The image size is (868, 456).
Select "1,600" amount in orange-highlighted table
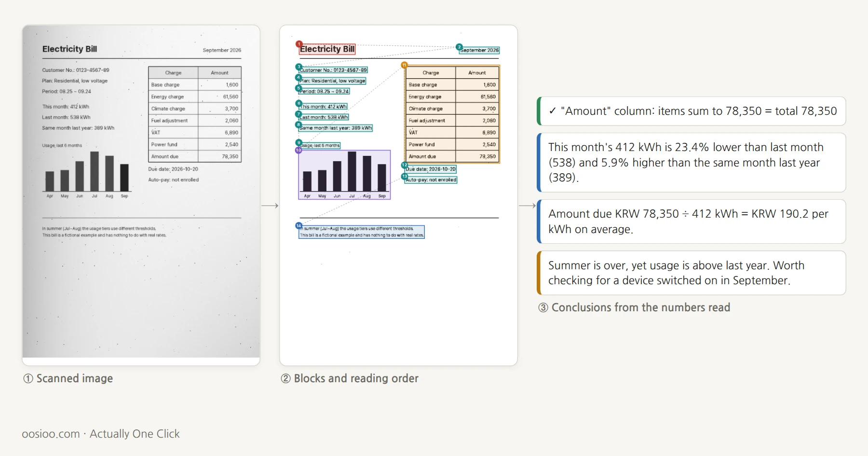coord(489,84)
